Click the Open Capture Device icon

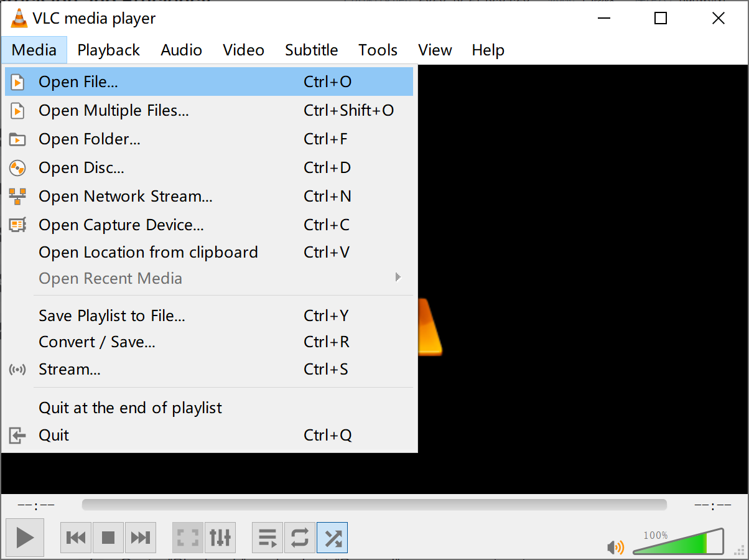tap(17, 225)
